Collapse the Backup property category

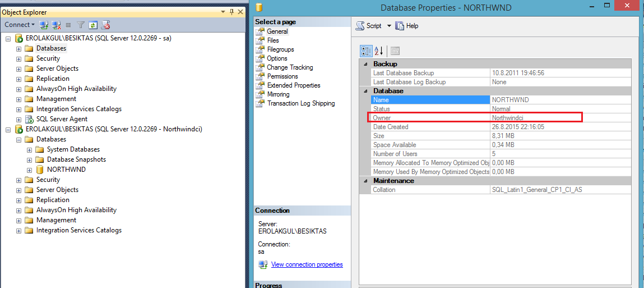(365, 64)
